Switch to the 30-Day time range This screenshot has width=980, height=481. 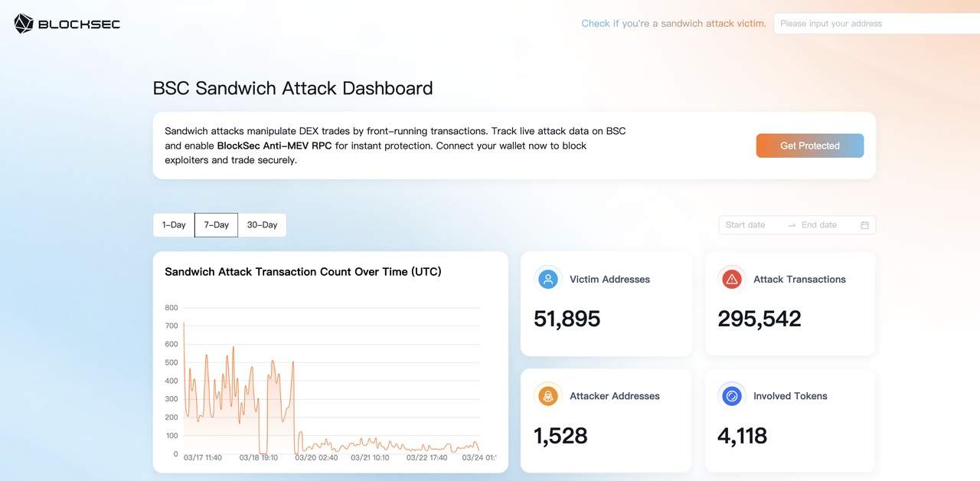tap(262, 225)
